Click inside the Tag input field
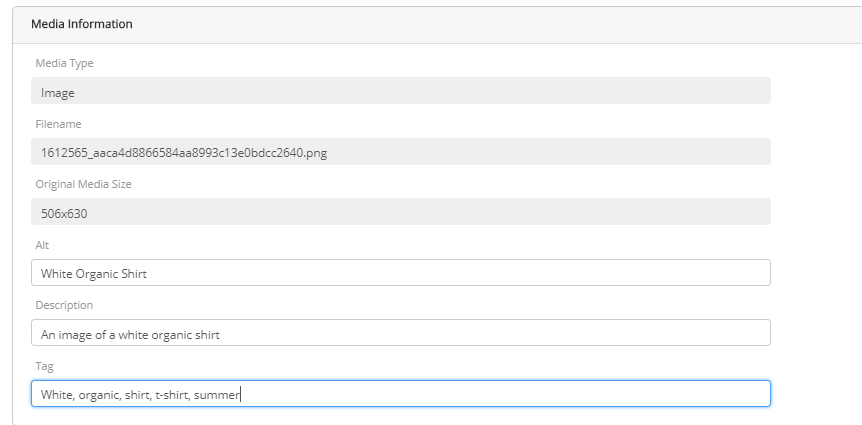862x425 pixels. coord(400,394)
